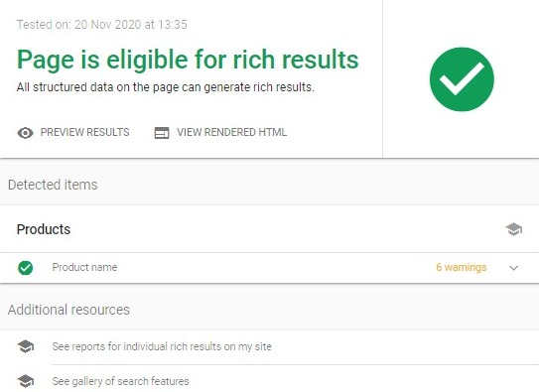
Task: Click the All structured data description text
Action: tap(166, 87)
